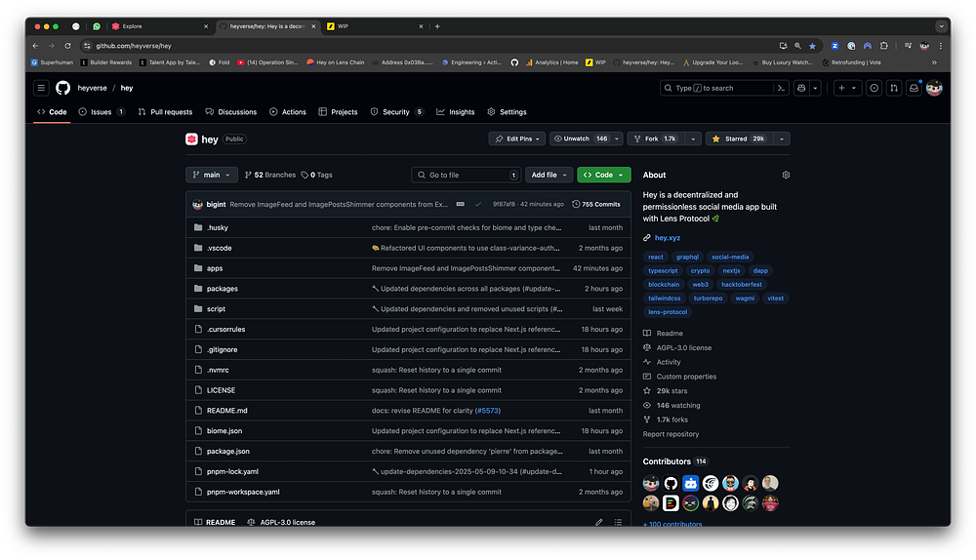Click the hey repository logo icon
The image size is (976, 560).
[x=191, y=139]
